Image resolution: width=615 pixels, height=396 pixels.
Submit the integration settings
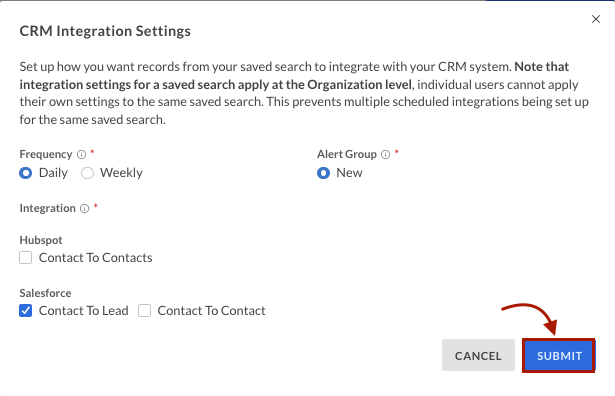(x=559, y=355)
